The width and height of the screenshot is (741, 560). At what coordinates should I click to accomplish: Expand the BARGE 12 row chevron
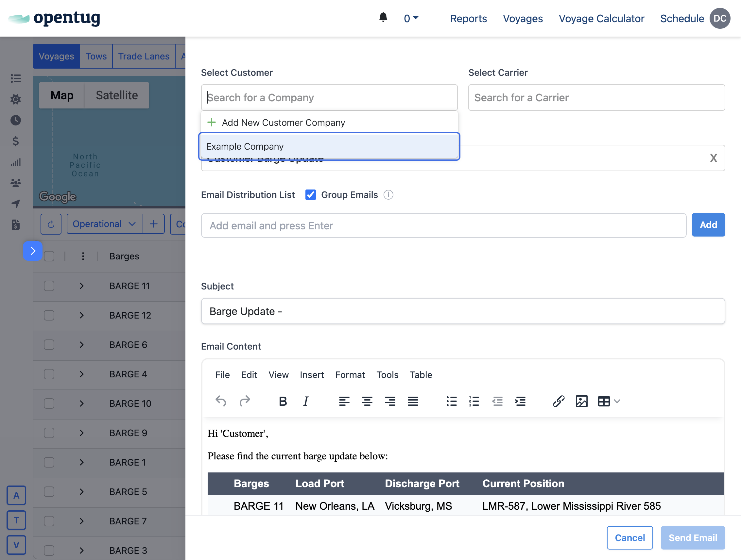81,315
